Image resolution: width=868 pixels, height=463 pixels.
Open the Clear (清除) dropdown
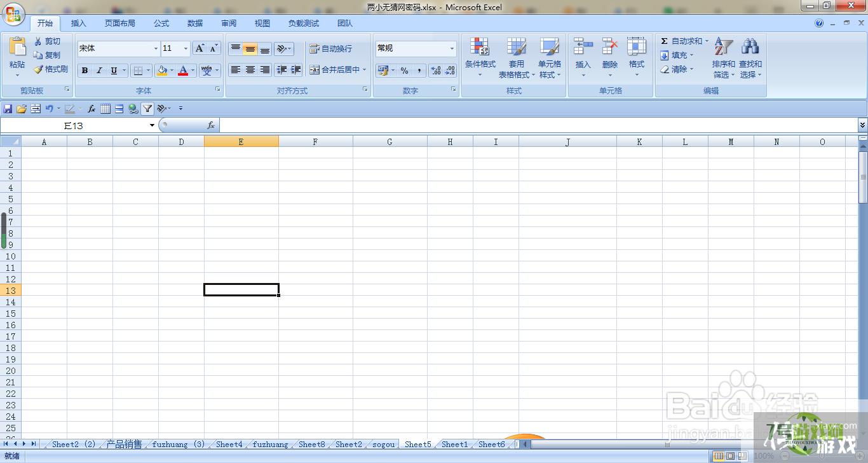click(677, 69)
